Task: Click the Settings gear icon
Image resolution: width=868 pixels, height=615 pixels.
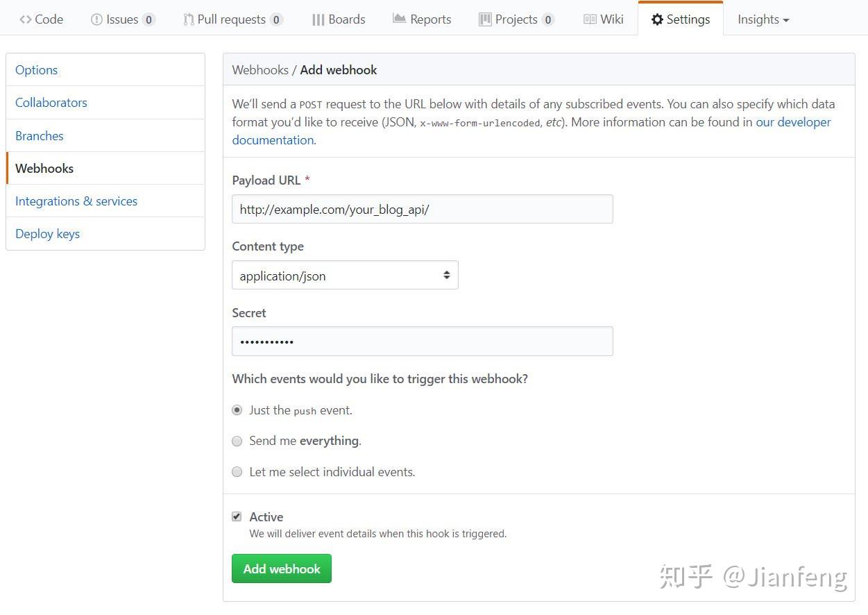Action: [656, 19]
